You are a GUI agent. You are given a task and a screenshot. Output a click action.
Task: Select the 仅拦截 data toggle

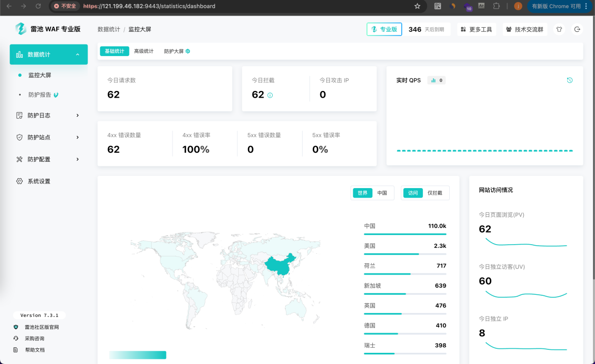click(x=435, y=193)
